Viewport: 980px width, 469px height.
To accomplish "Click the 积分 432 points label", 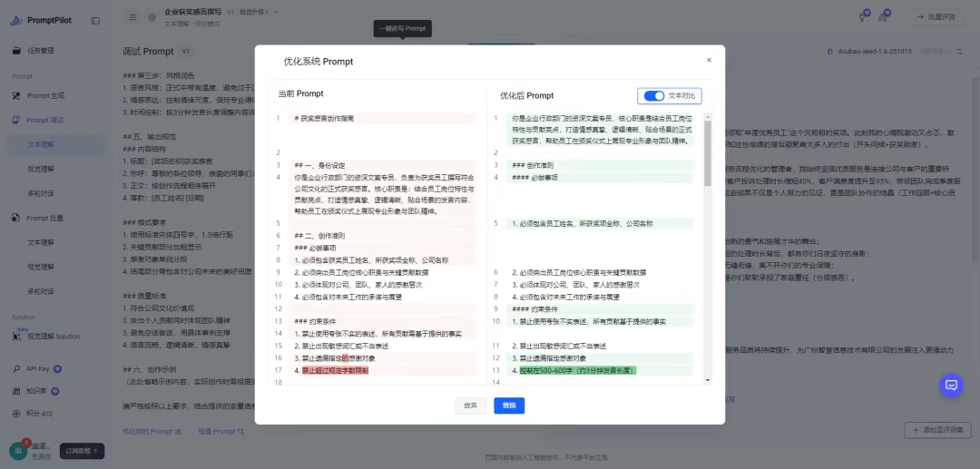I will [x=40, y=414].
